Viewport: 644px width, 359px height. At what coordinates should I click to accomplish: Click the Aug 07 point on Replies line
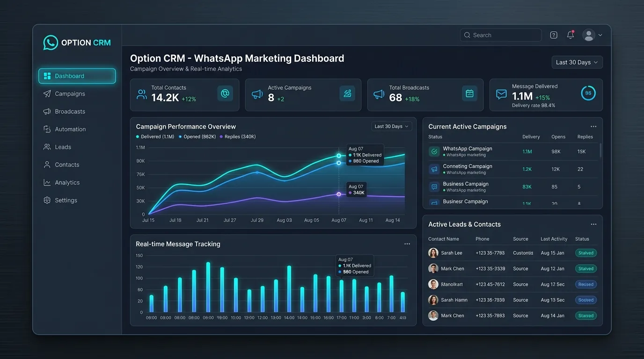click(x=339, y=194)
